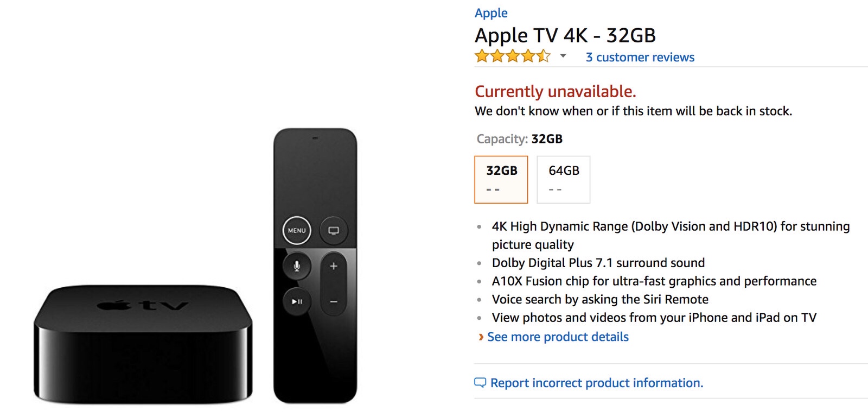The height and width of the screenshot is (417, 868).
Task: Click the volume plus on the remote
Action: point(334,266)
